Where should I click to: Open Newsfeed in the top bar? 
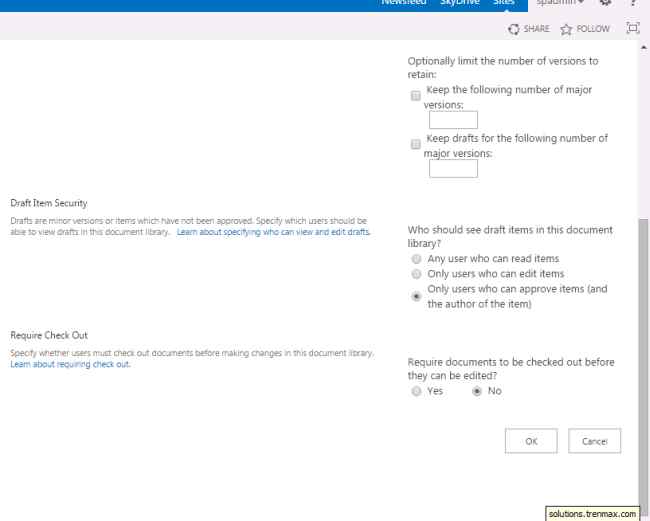click(404, 2)
